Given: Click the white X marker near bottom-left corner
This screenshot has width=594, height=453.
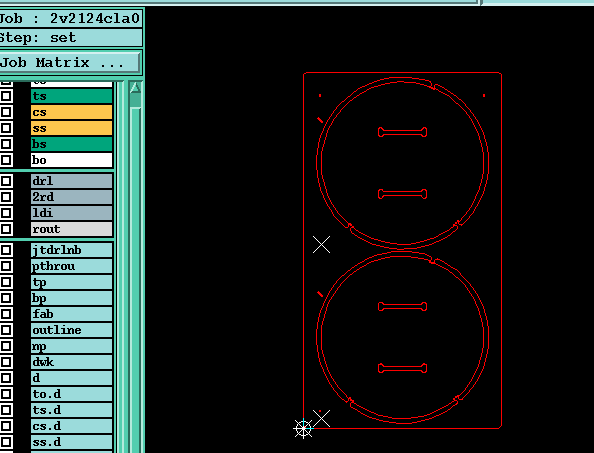Looking at the screenshot, I should (x=321, y=419).
